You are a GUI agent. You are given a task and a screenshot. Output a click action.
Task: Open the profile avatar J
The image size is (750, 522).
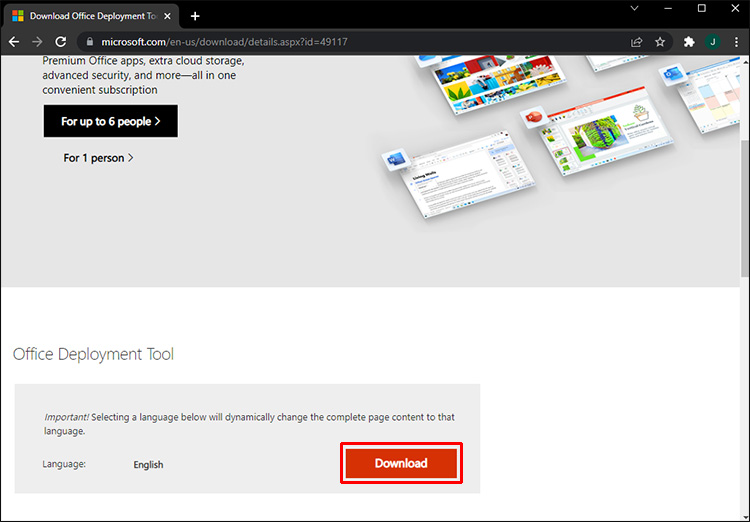pyautogui.click(x=713, y=42)
